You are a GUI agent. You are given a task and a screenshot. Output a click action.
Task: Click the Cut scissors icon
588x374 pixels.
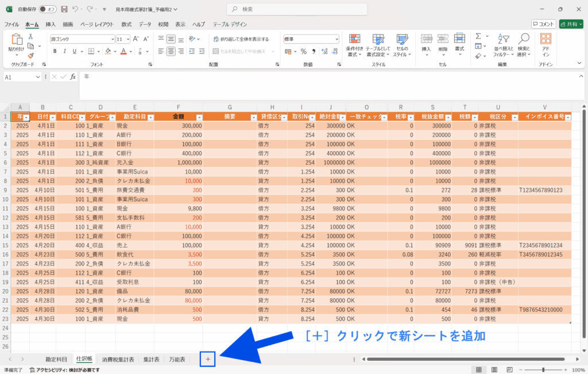31,36
